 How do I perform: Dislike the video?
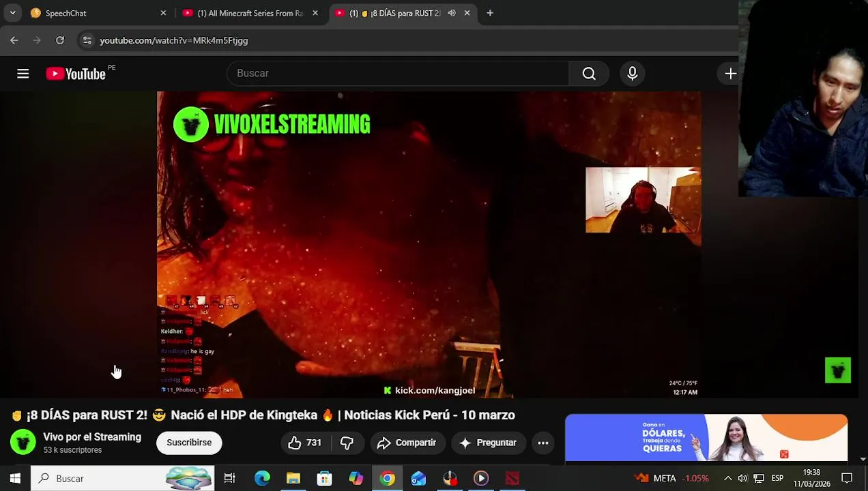[x=347, y=443]
